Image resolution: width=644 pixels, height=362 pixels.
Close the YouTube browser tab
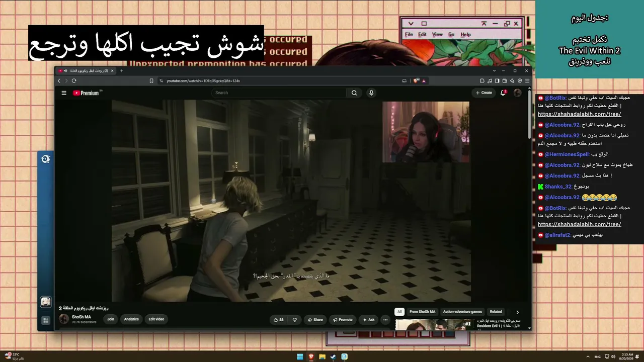pyautogui.click(x=112, y=70)
